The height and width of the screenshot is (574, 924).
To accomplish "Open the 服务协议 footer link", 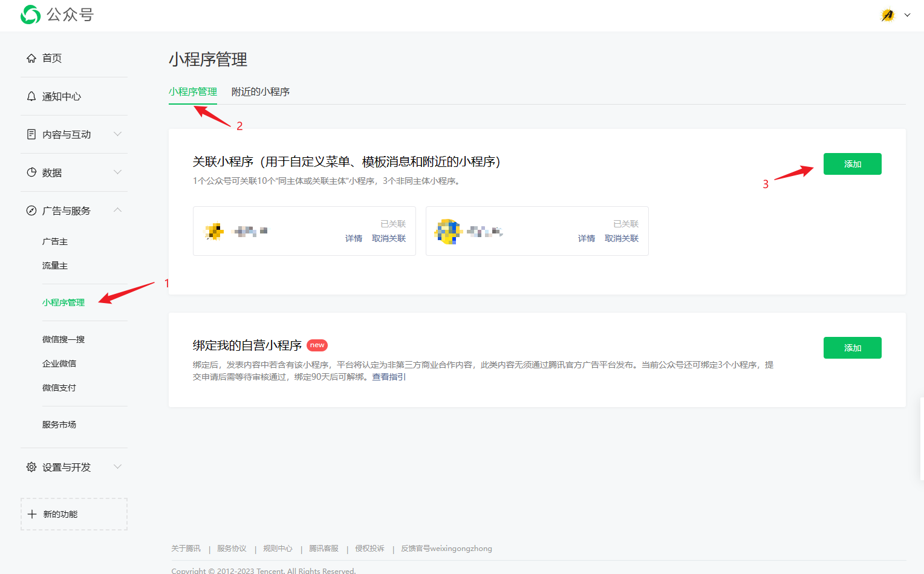I will pos(232,549).
